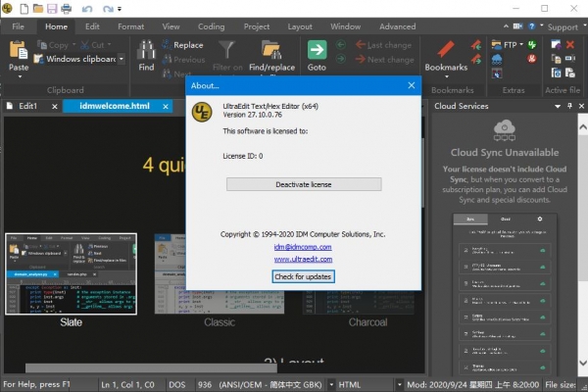Click the editor horizontal scrollbar
This screenshot has height=392, width=588.
coord(151,368)
